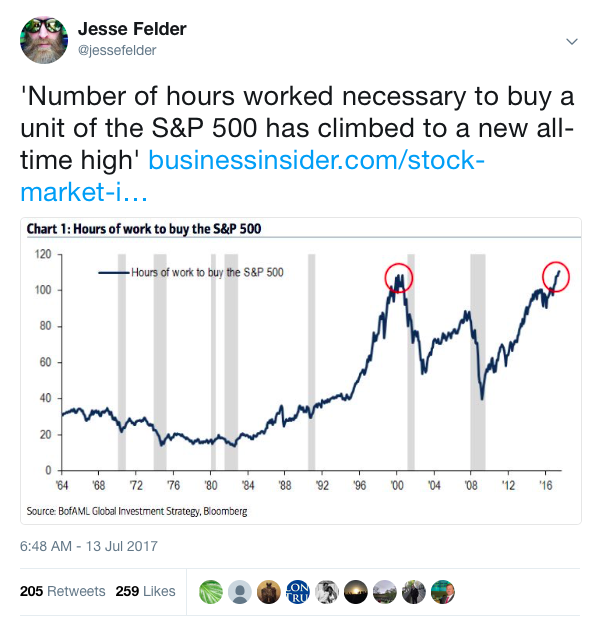Open the Jesse Felder display name

(x=132, y=29)
